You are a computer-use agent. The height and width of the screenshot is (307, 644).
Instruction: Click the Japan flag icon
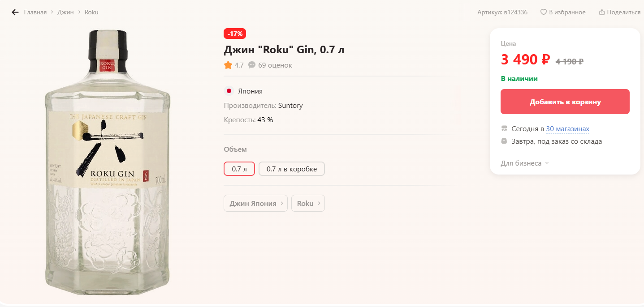click(x=229, y=91)
